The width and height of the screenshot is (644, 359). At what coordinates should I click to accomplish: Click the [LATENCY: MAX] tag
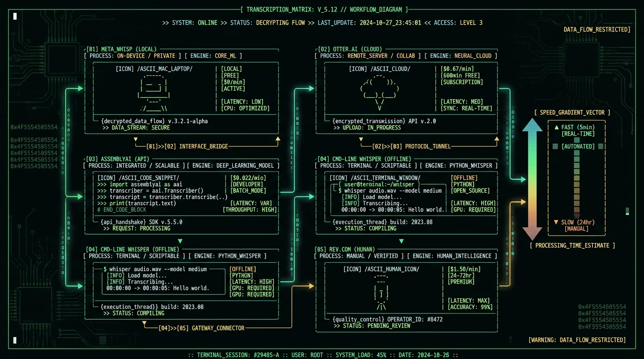468,301
